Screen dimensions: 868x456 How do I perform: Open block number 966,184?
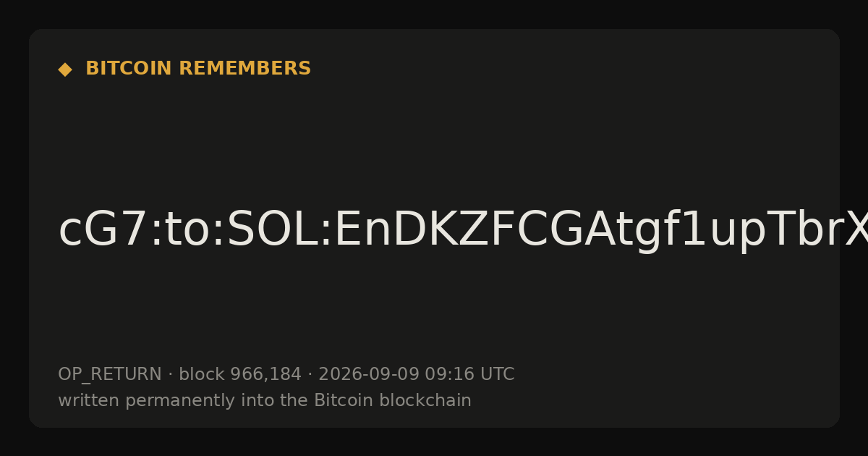265,375
